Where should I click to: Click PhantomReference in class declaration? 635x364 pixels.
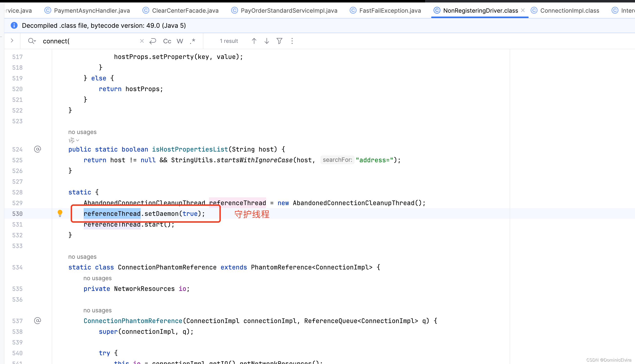coord(281,267)
